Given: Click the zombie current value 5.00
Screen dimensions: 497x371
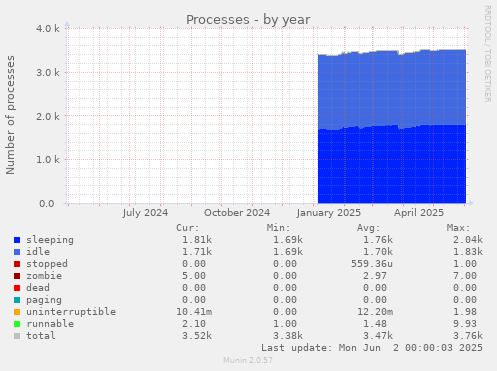Looking at the screenshot, I should click(194, 276).
